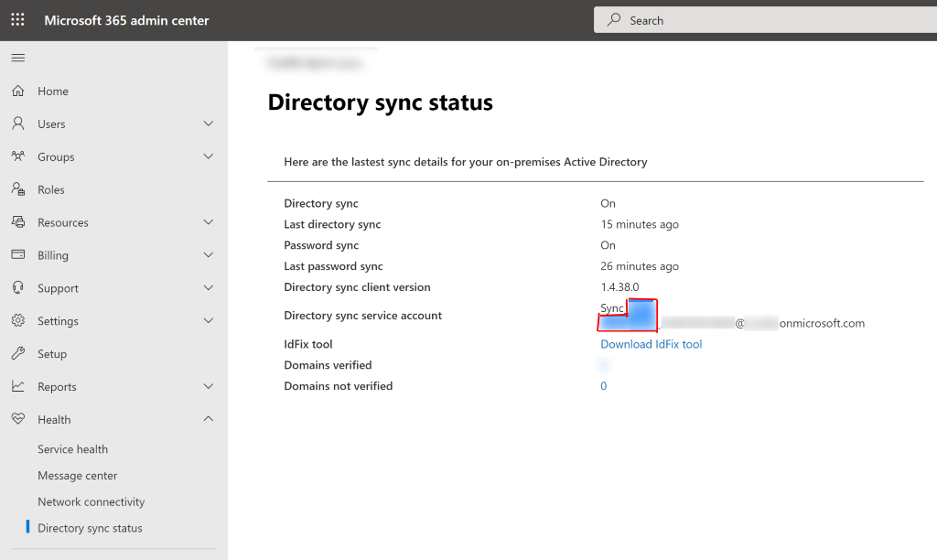Image resolution: width=937 pixels, height=560 pixels.
Task: Click the Directory sync status heading
Action: (380, 102)
